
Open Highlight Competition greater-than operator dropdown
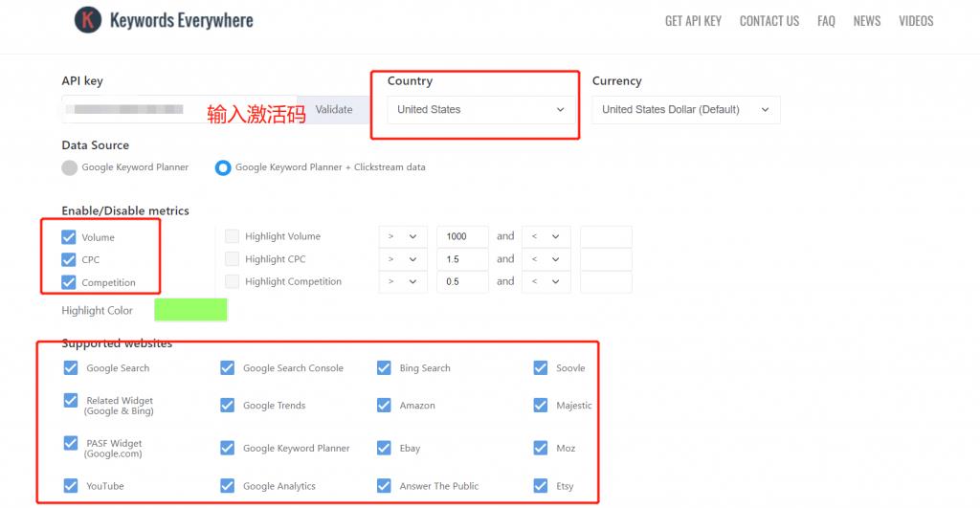coord(403,281)
